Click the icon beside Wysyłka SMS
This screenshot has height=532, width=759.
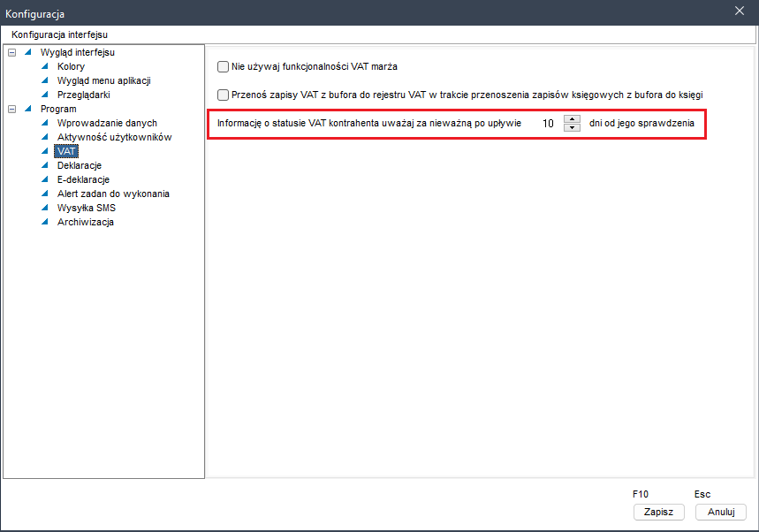(45, 208)
